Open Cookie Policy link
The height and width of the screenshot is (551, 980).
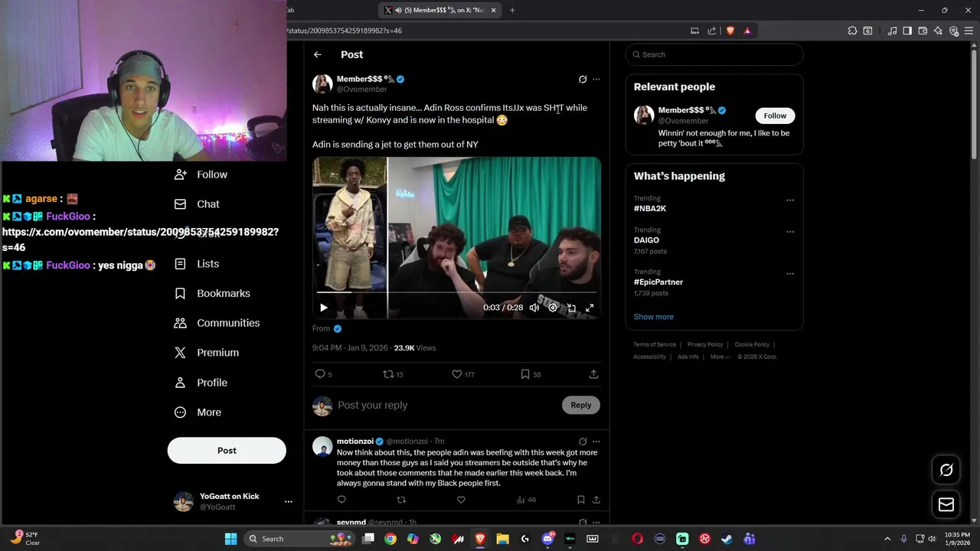pyautogui.click(x=752, y=344)
